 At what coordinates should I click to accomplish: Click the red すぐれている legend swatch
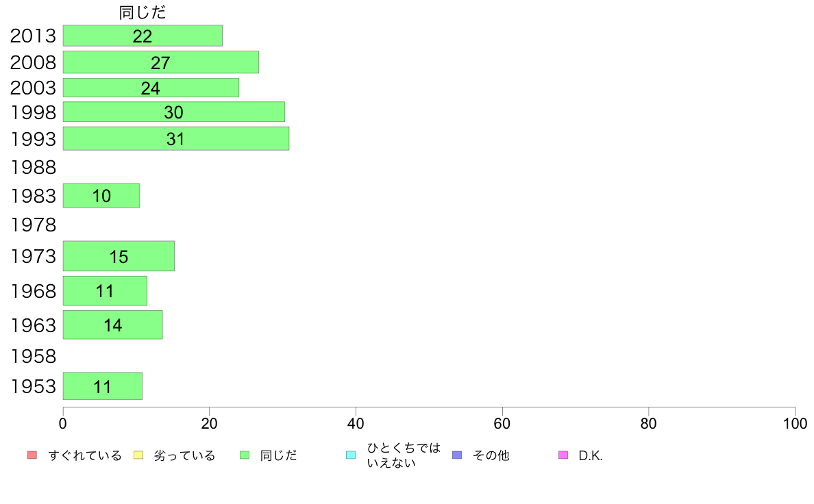32,455
